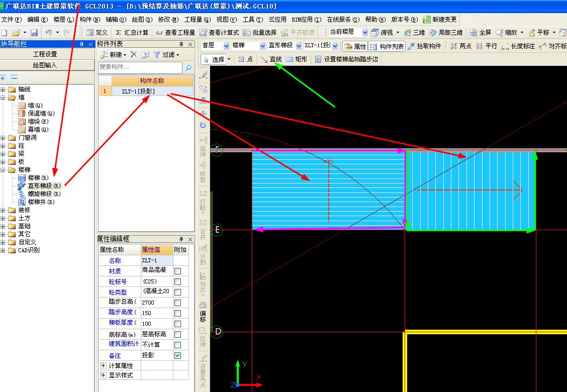Select ZLT-1[投影] row in component list
The height and width of the screenshot is (392, 567).
(146, 91)
